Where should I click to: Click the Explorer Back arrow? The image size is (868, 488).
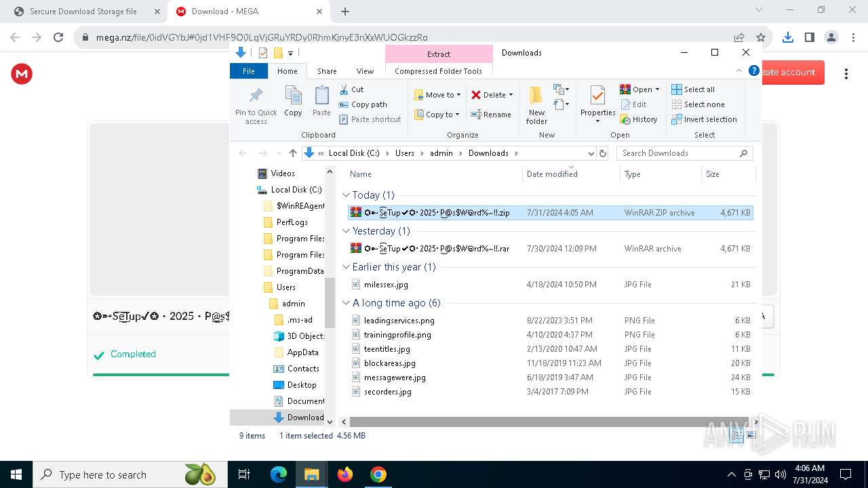click(243, 153)
